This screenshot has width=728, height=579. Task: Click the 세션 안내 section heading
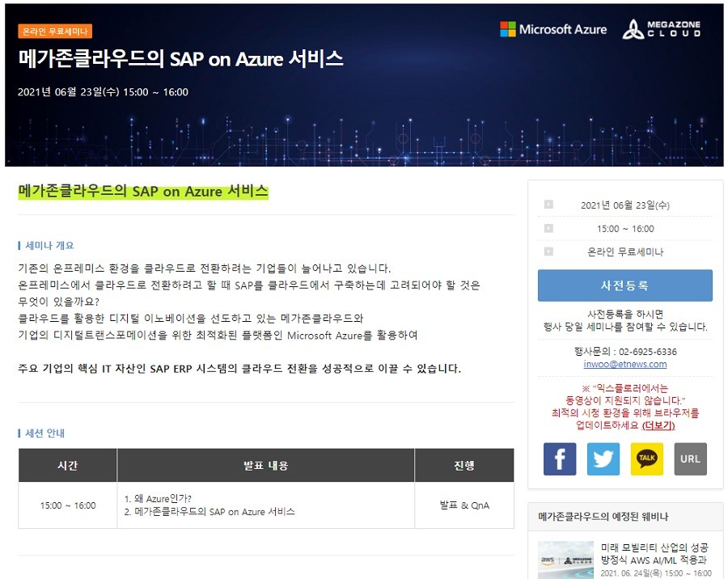(x=44, y=433)
